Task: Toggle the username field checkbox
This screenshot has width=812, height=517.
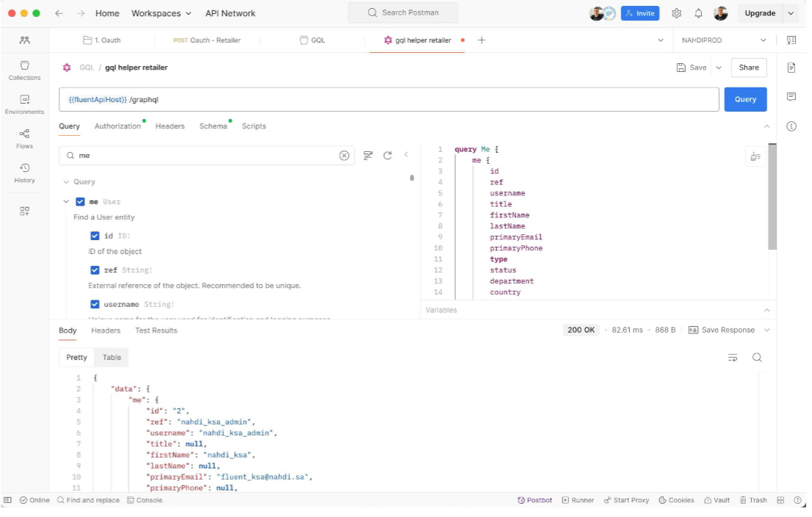Action: [95, 304]
